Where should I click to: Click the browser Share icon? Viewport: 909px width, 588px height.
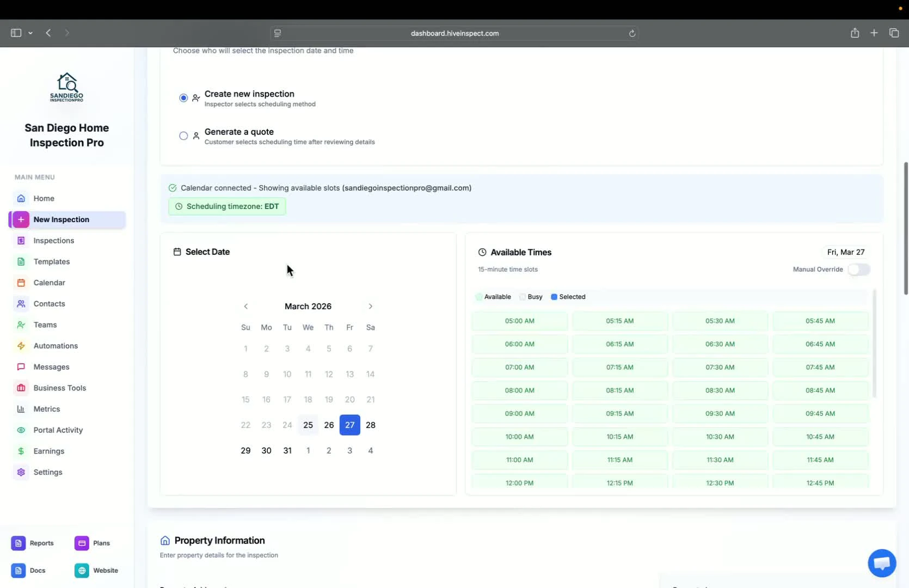855,33
